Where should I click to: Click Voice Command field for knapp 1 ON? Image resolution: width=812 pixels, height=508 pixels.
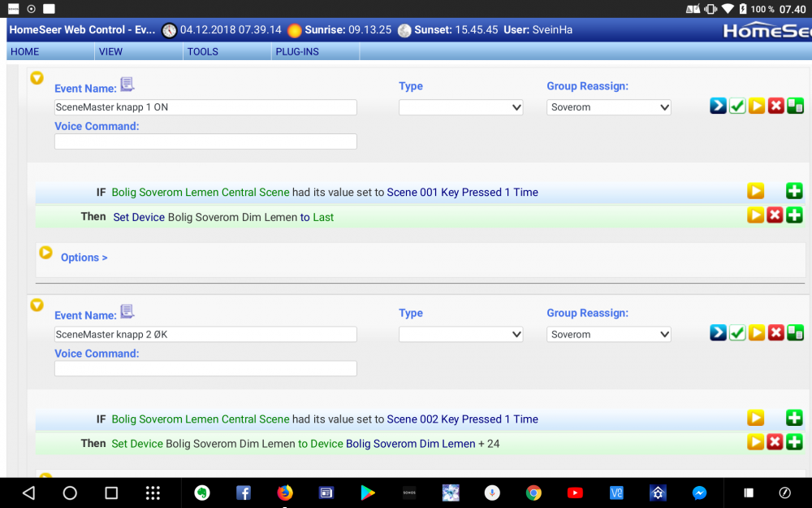[x=205, y=141]
